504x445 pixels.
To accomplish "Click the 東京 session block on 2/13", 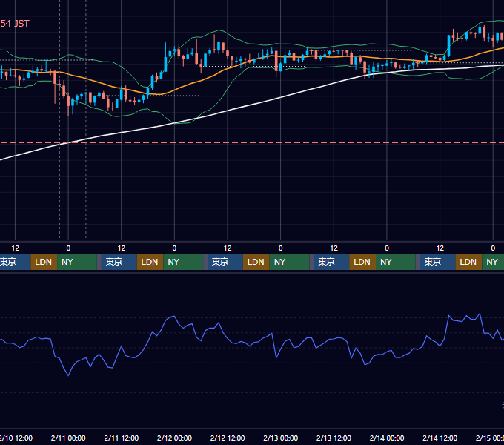I will click(x=330, y=262).
